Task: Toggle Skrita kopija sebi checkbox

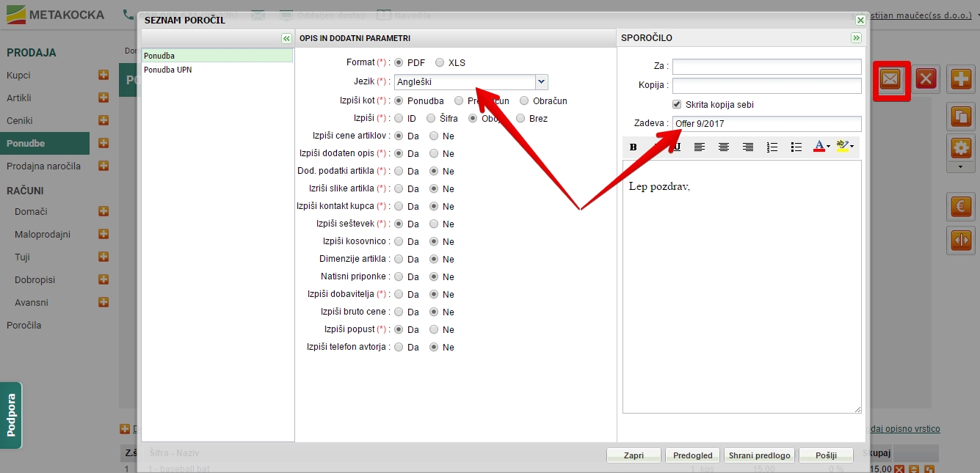Action: click(x=677, y=104)
